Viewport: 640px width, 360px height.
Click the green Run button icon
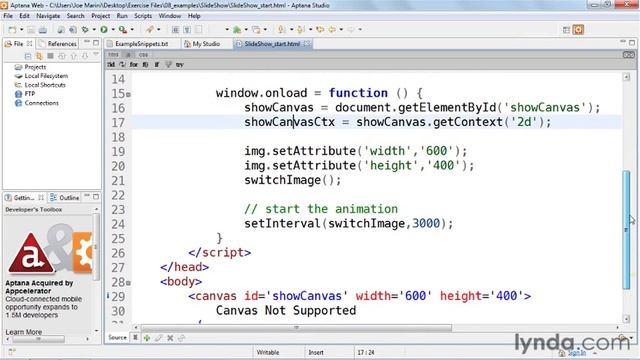coord(104,29)
